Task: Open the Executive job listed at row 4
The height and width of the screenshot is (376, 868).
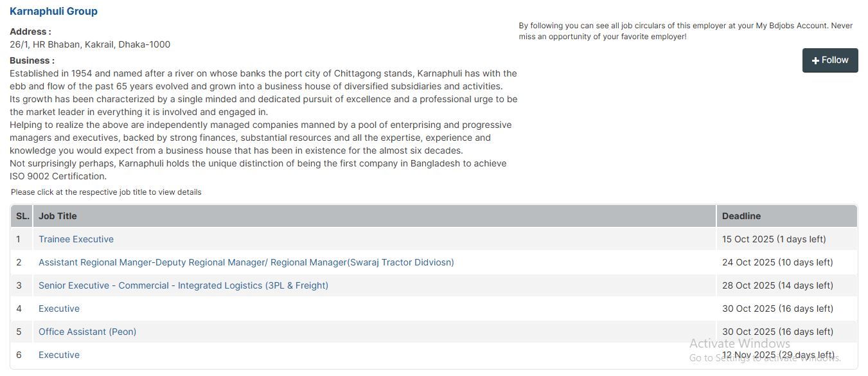Action: pos(58,308)
